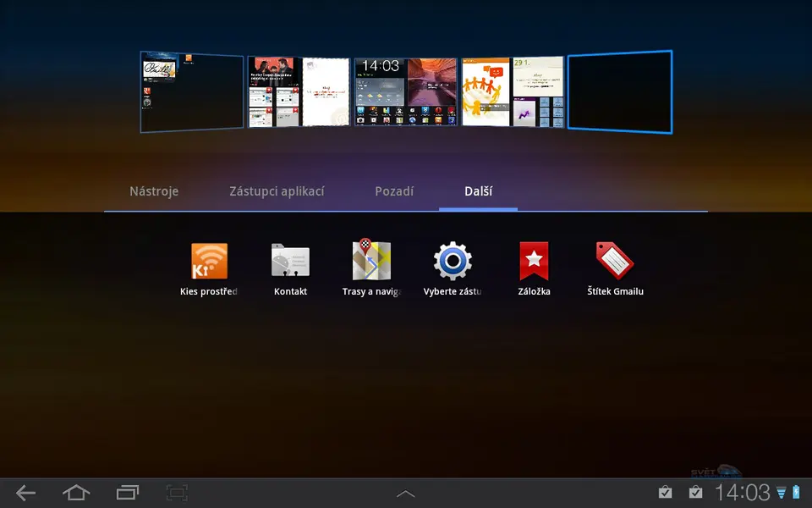
Task: Open the Zástupci aplikací tab
Action: (277, 191)
